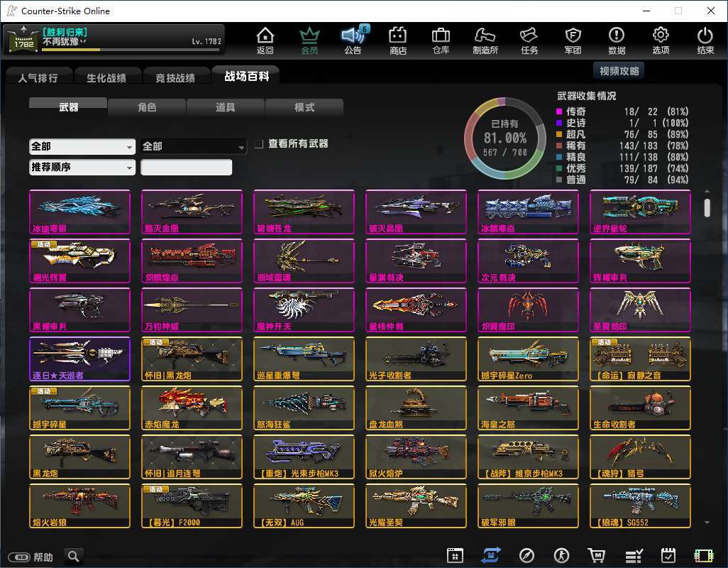Open the 公告 announcements speaker icon

click(x=353, y=40)
